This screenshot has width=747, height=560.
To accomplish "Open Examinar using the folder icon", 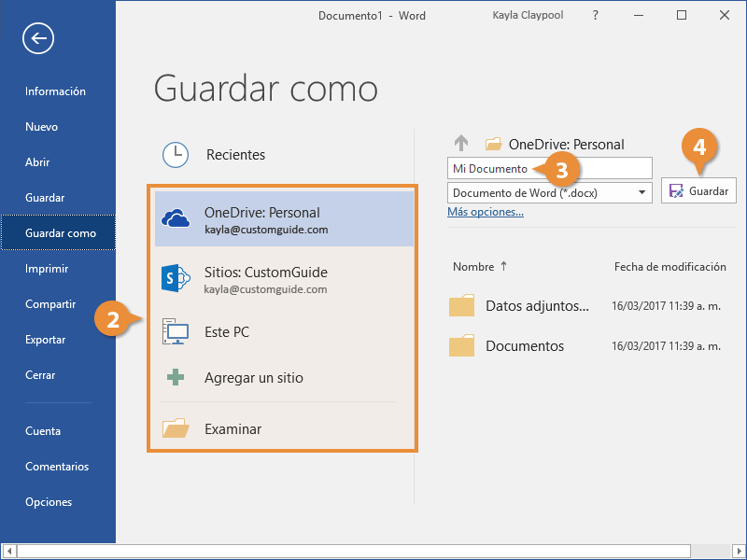I will (x=176, y=428).
